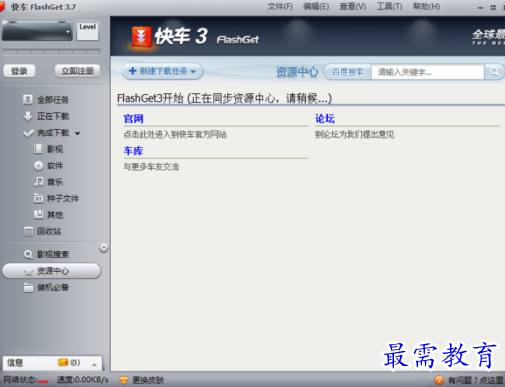Click the magnifier search icon

[x=494, y=72]
